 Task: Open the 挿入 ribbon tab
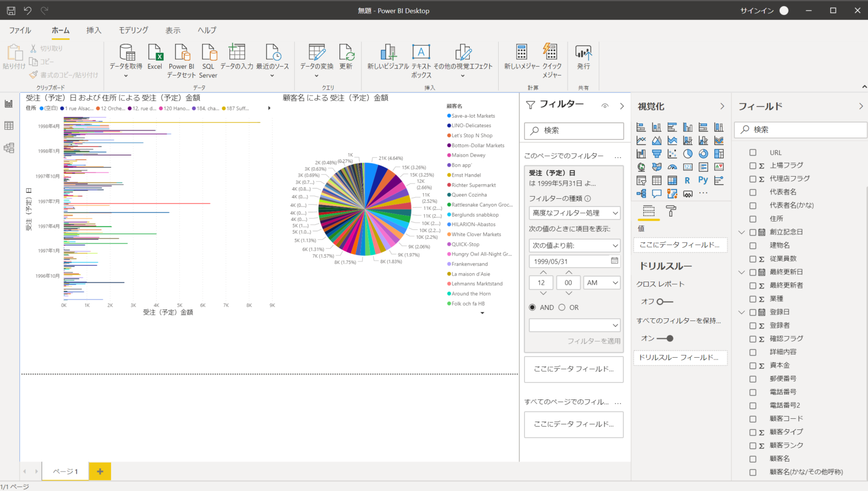point(94,30)
